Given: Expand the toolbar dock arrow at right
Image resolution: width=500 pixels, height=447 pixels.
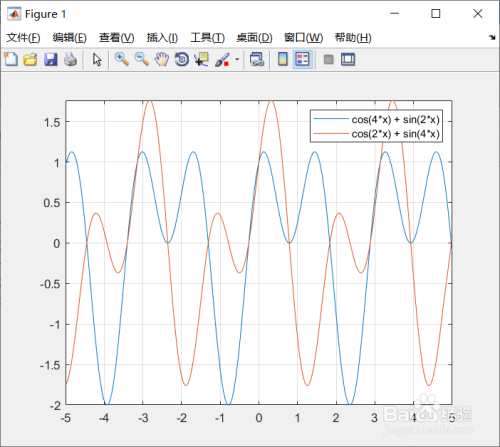Looking at the screenshot, I should point(492,37).
